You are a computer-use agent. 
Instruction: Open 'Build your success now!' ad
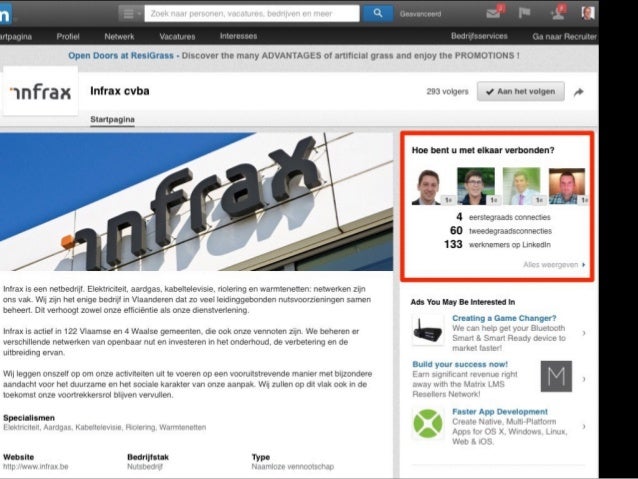[460, 364]
